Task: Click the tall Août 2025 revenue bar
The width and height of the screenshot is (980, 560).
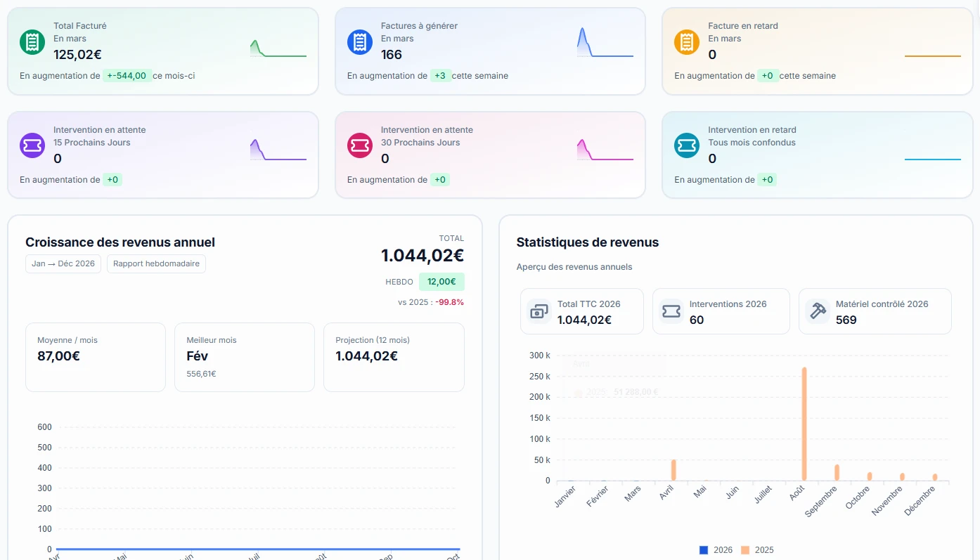Action: [804, 423]
